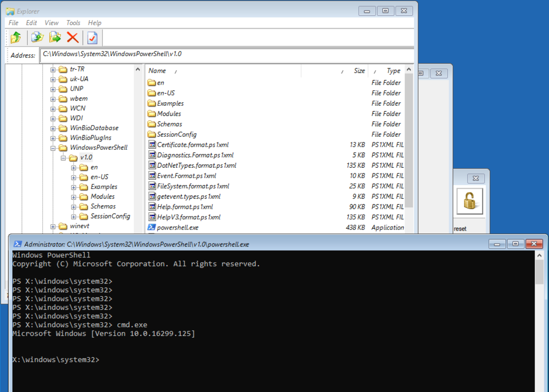549x392 pixels.
Task: Click the getevent.types.ps1xml file icon
Action: (152, 196)
